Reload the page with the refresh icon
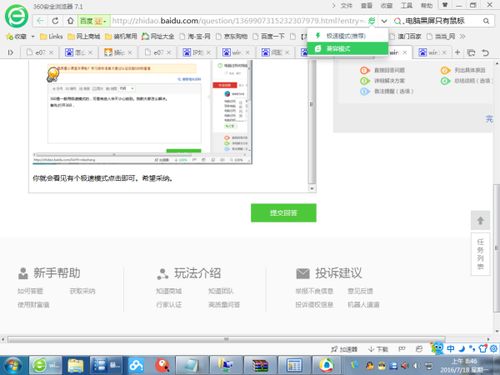 tap(55, 21)
